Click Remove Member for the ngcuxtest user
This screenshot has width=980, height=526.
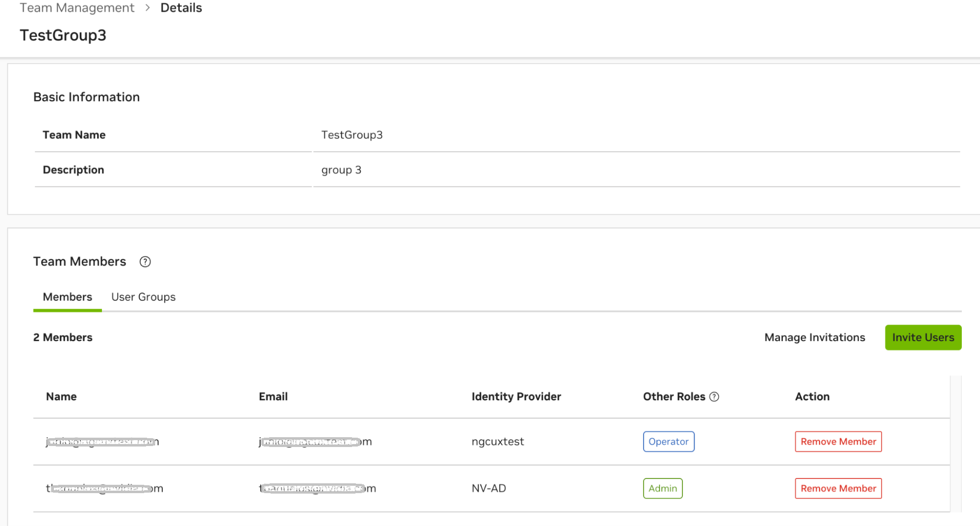[838, 441]
